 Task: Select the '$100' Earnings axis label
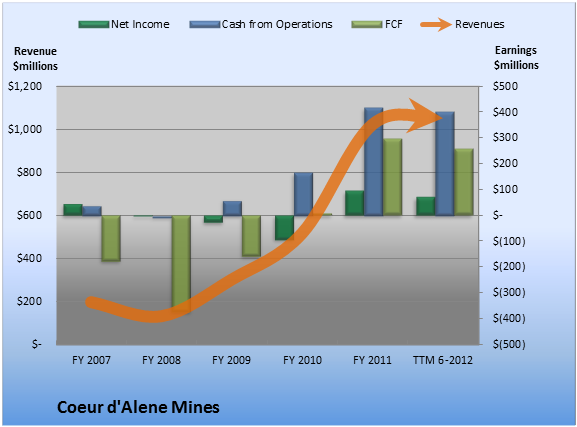[505, 190]
